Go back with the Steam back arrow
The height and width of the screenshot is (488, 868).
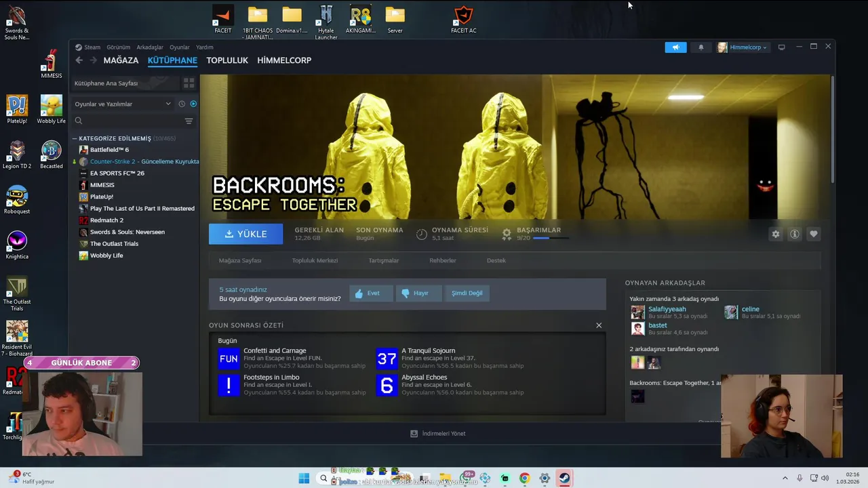(x=79, y=60)
